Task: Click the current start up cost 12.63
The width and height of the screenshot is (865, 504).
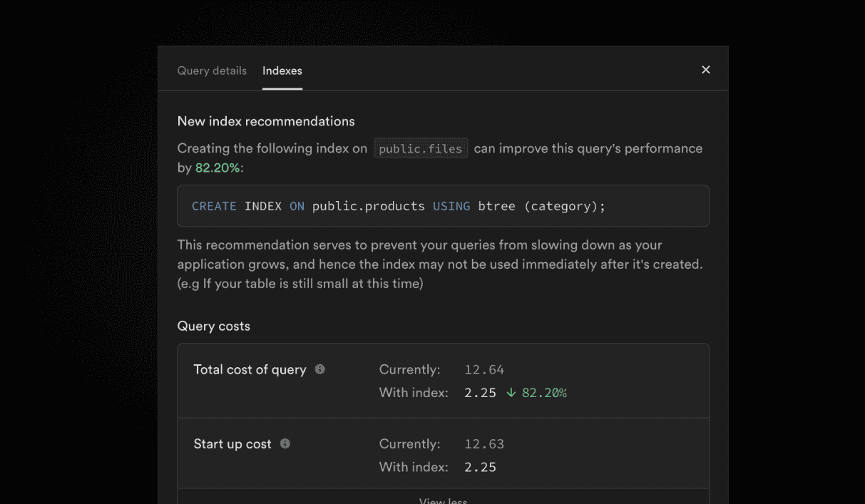Action: point(484,443)
